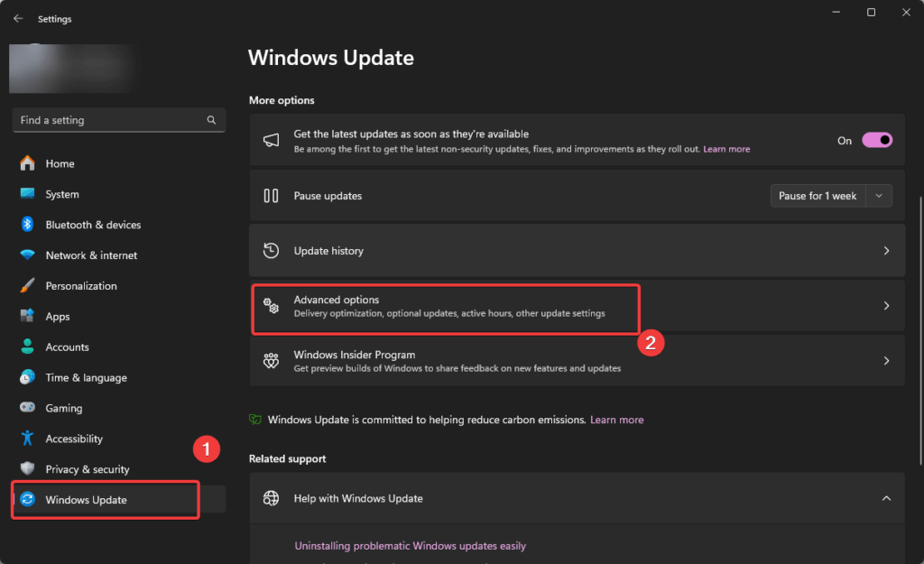Click the Help with Windows Update globe icon
This screenshot has width=924, height=564.
point(271,498)
